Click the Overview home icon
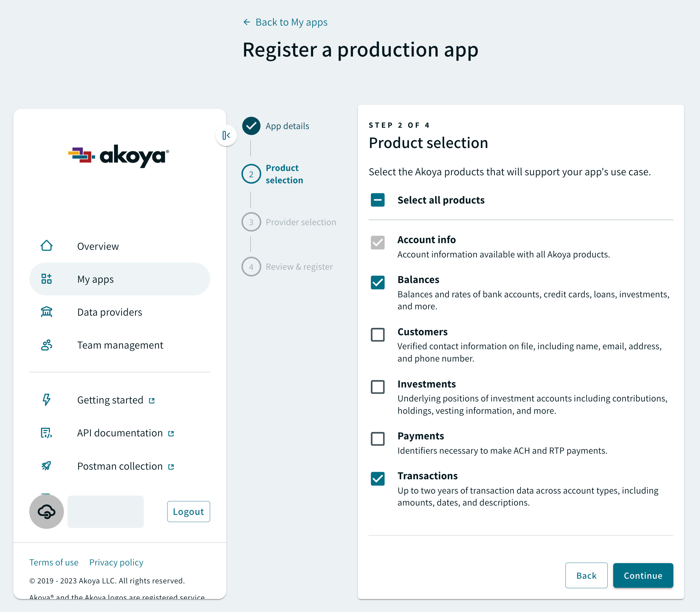The image size is (700, 612). point(47,246)
